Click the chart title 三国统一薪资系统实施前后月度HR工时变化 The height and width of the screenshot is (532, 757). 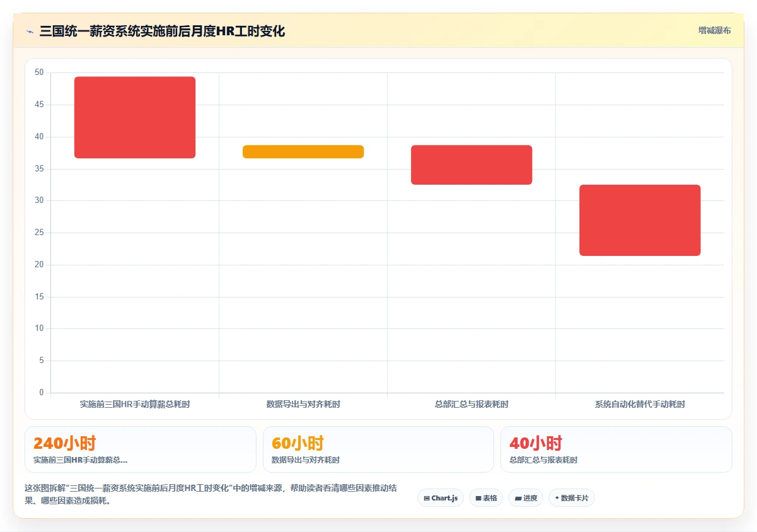tap(162, 31)
